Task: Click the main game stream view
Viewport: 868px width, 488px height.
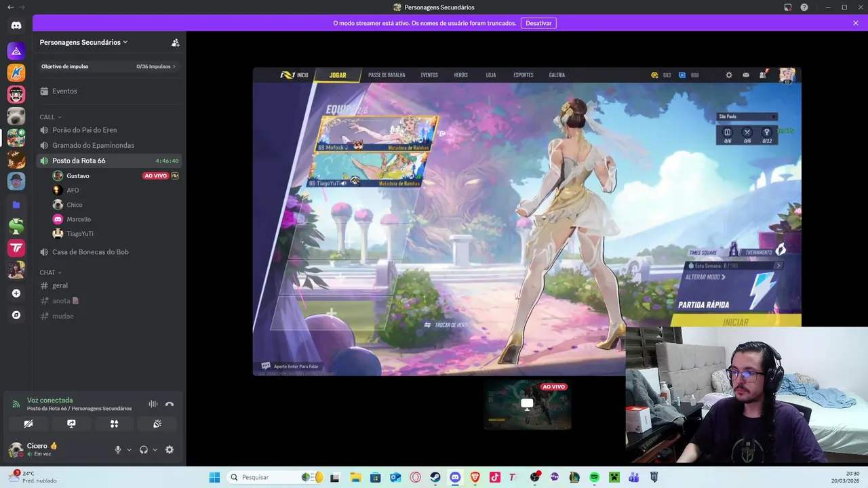Action: pos(527,222)
